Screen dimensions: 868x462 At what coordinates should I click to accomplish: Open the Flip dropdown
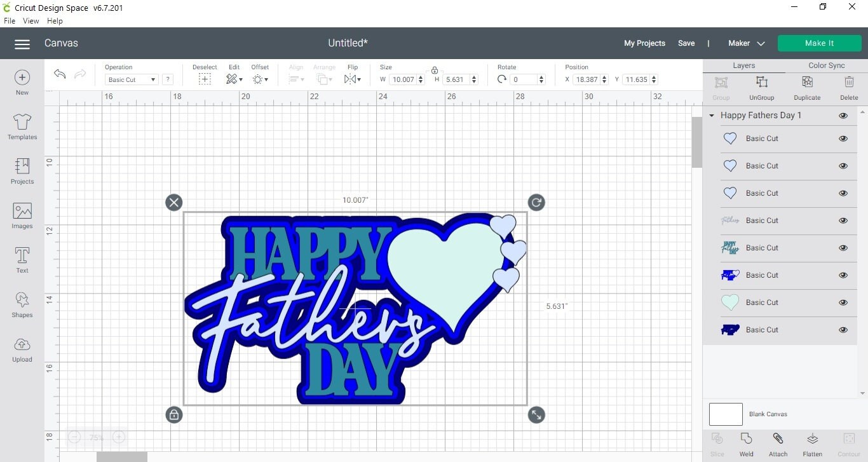pyautogui.click(x=353, y=79)
